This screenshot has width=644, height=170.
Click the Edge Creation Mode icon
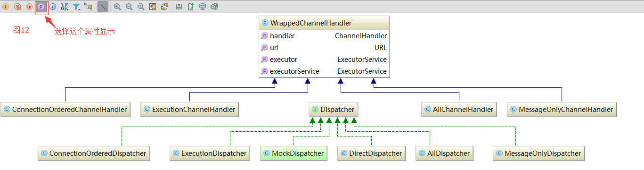point(103,7)
